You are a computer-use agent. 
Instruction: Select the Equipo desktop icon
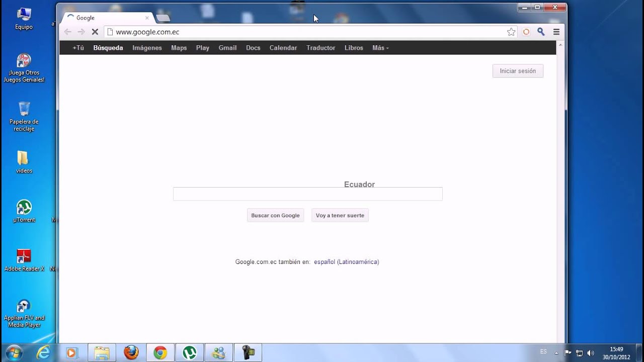pyautogui.click(x=24, y=19)
